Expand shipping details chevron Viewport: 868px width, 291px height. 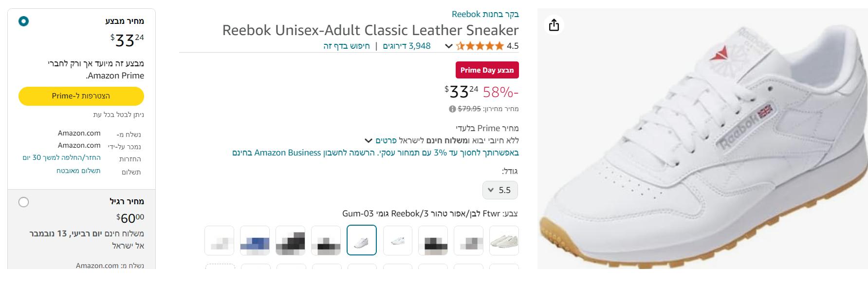coord(369,140)
